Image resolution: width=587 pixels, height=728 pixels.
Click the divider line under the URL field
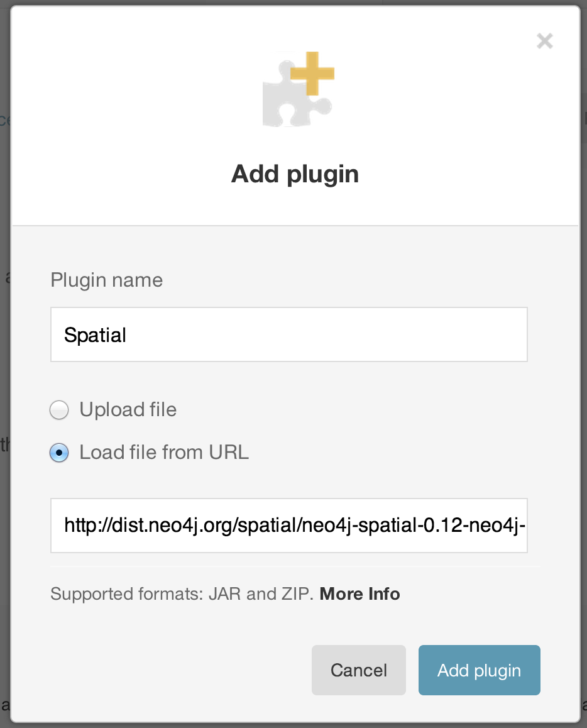[x=295, y=566]
